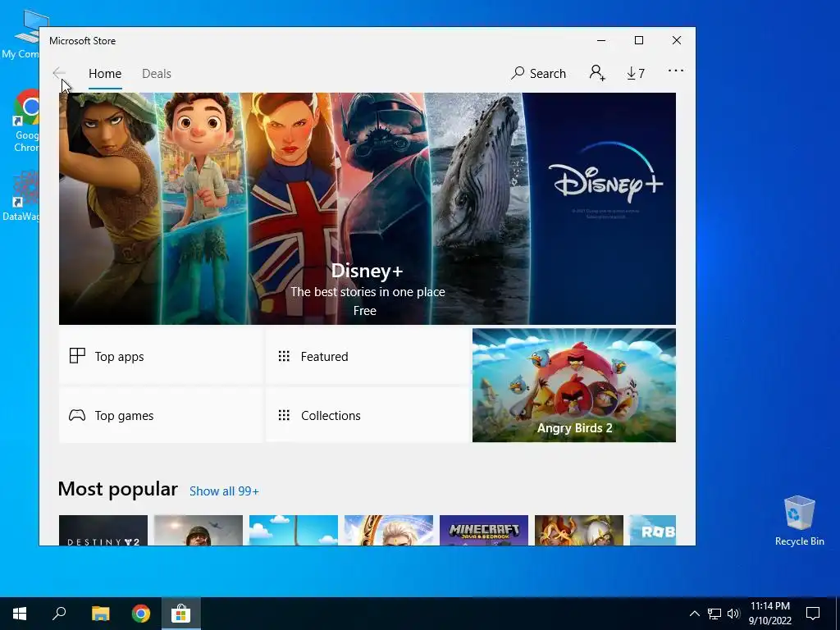The image size is (840, 630).
Task: Click the Show all 99+ link
Action: tap(224, 491)
